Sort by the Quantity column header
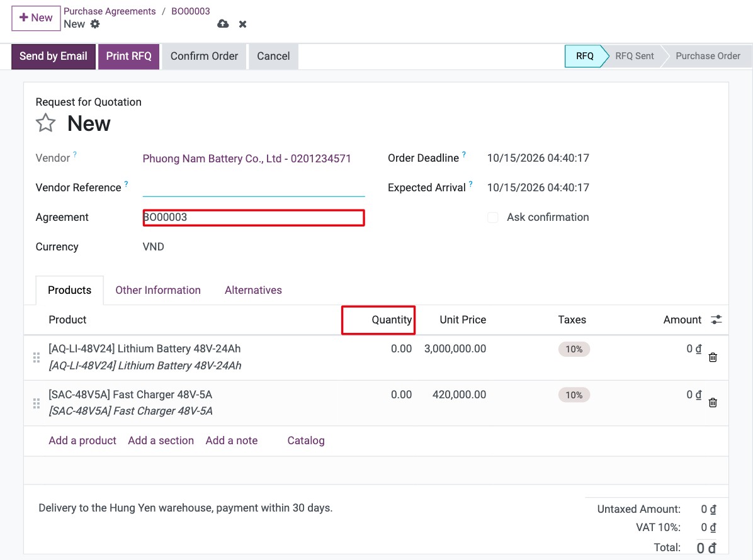Viewport: 753px width, 560px height. [x=392, y=320]
